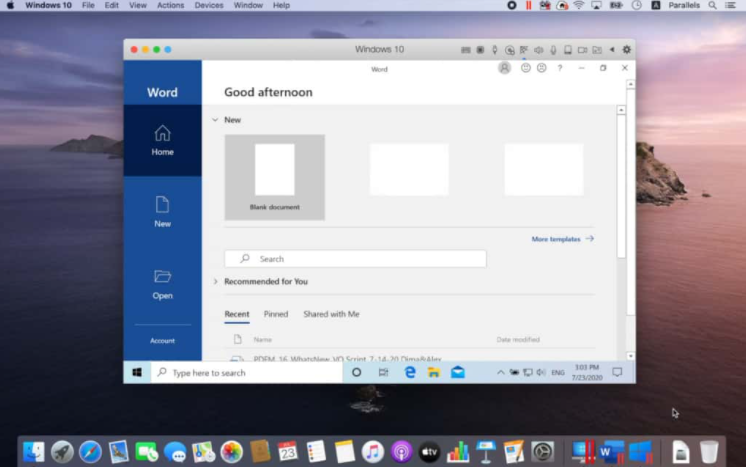The image size is (746, 467).
Task: Open Task View on Windows taskbar
Action: pyautogui.click(x=383, y=372)
